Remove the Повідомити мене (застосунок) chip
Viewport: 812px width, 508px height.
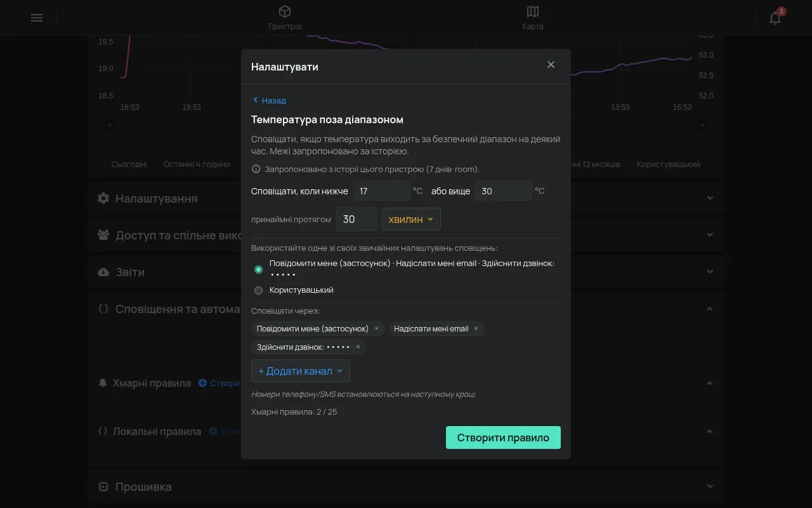[376, 329]
